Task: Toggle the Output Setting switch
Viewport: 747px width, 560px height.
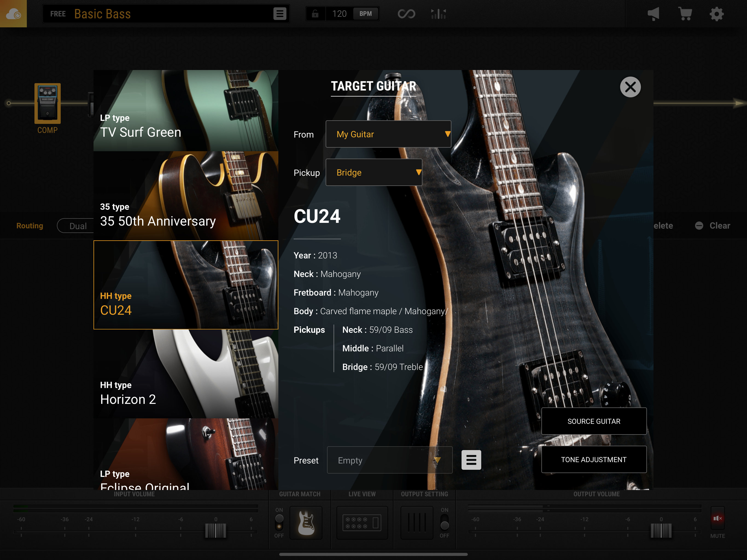Action: click(444, 524)
